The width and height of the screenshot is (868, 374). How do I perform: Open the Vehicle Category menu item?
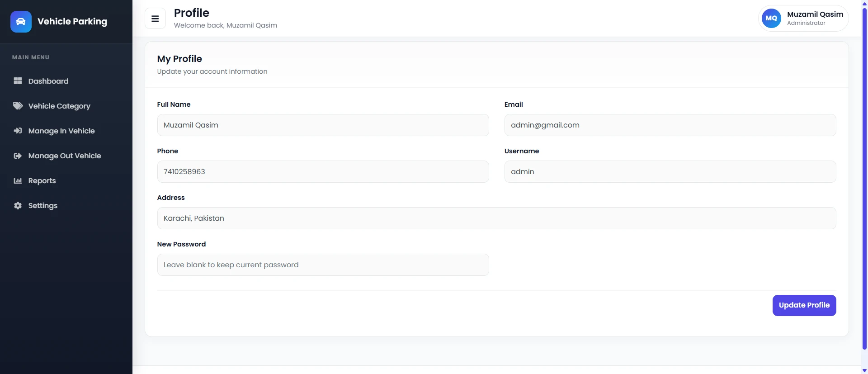(x=66, y=106)
